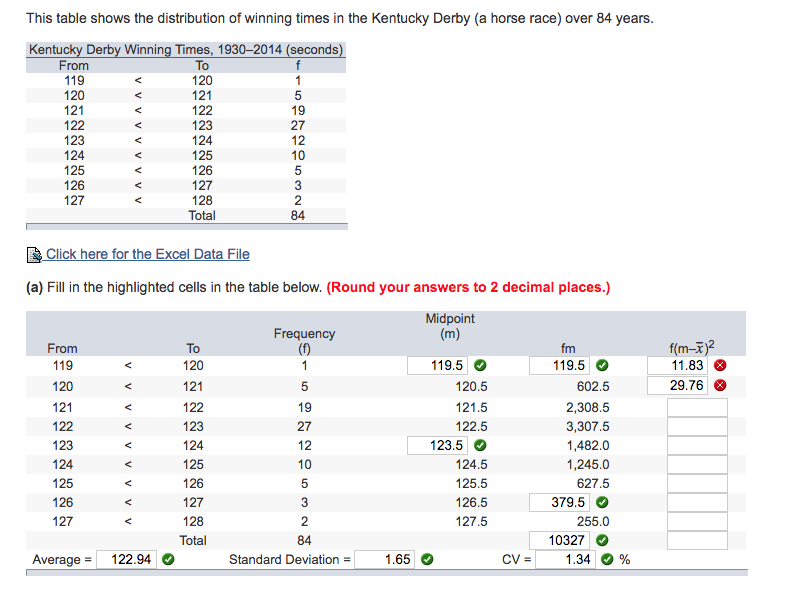Click the fm input showing 379.5

pos(559,502)
